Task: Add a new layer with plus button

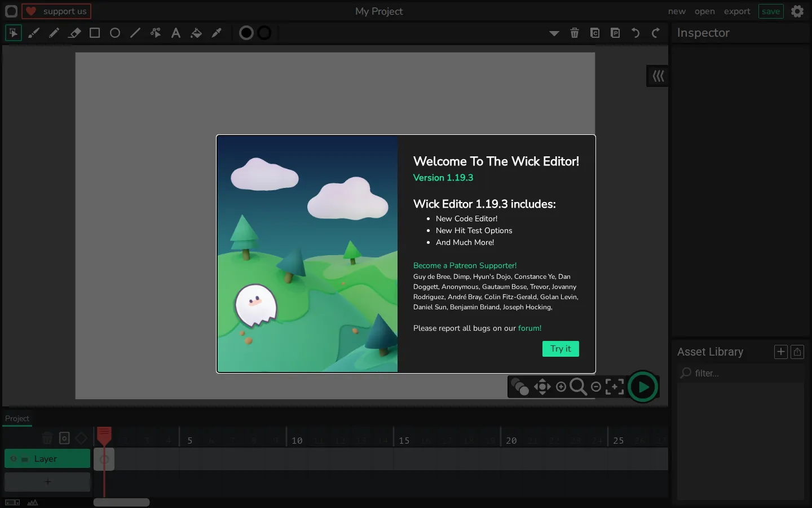Action: click(x=47, y=482)
